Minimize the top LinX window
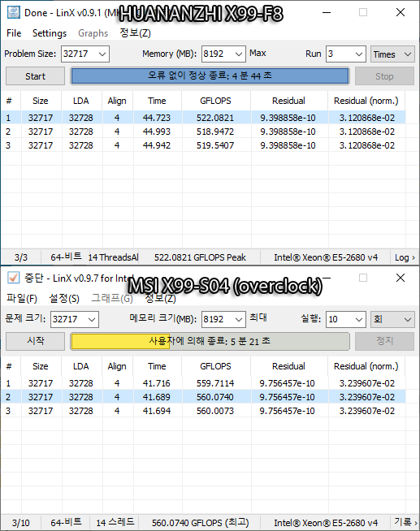The image size is (420, 531). pos(327,12)
